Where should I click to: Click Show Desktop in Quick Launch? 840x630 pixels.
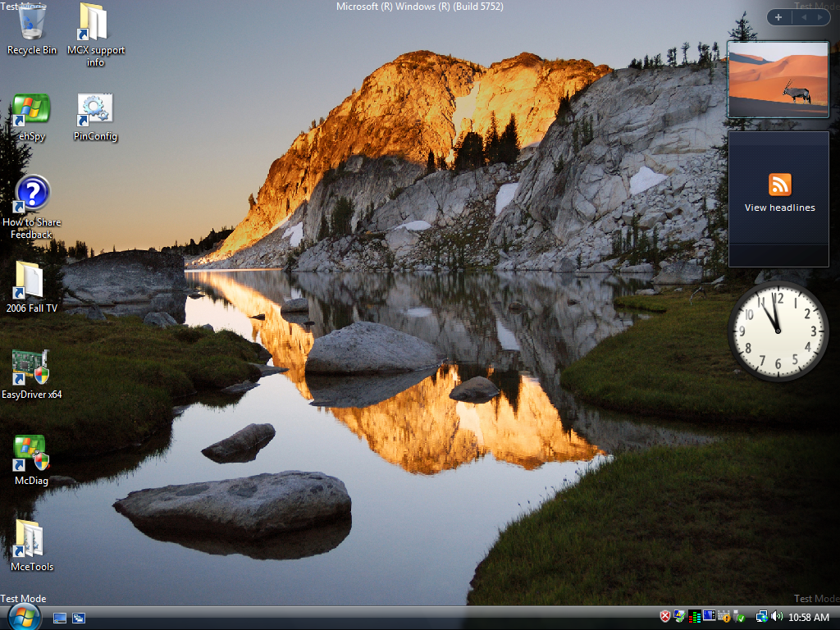pos(60,618)
